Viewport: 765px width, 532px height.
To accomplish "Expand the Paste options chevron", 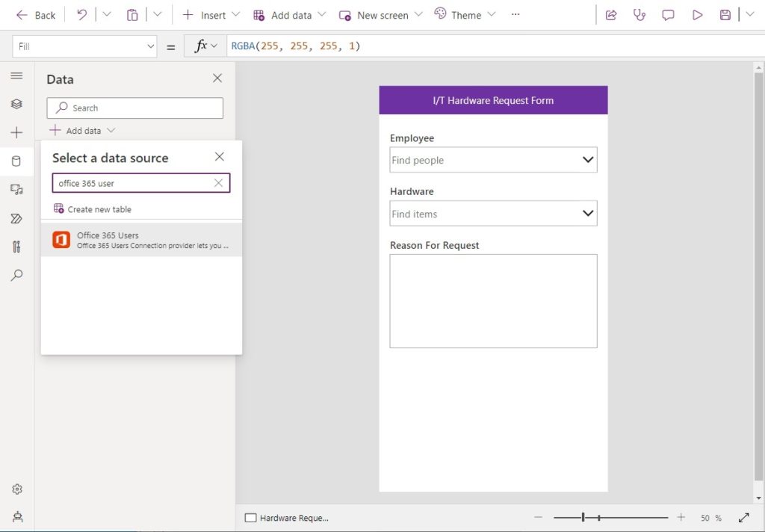I will pyautogui.click(x=157, y=15).
